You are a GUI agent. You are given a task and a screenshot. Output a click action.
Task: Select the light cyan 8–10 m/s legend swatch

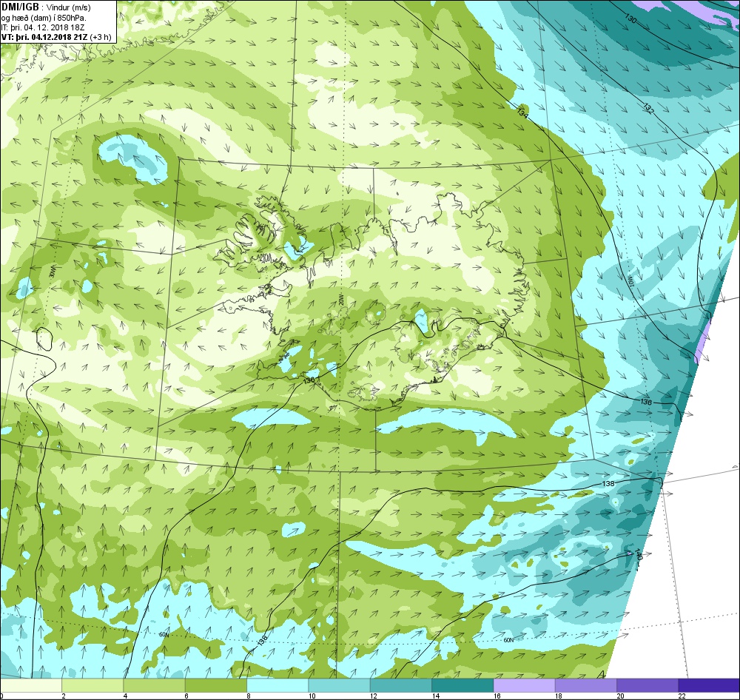click(x=277, y=684)
